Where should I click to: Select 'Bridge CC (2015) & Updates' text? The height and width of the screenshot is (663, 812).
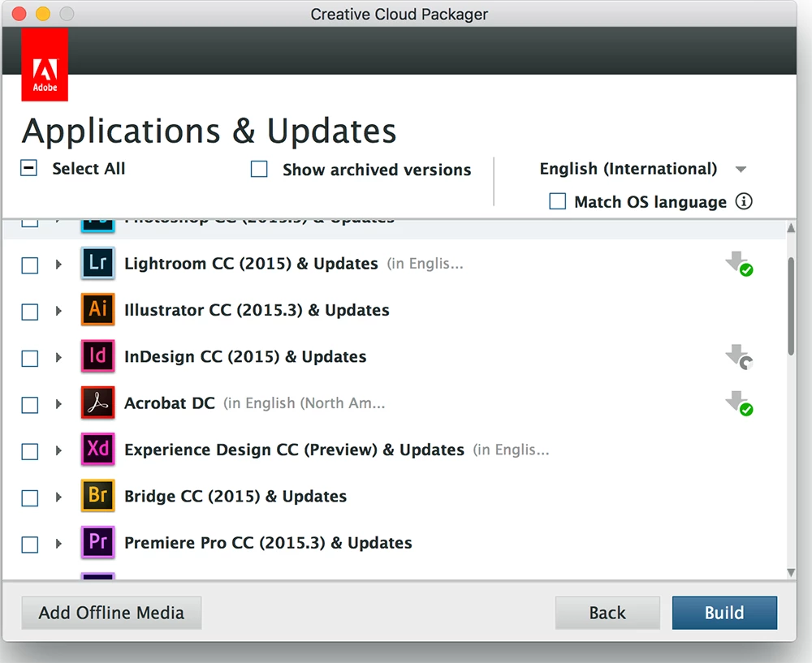pos(235,497)
